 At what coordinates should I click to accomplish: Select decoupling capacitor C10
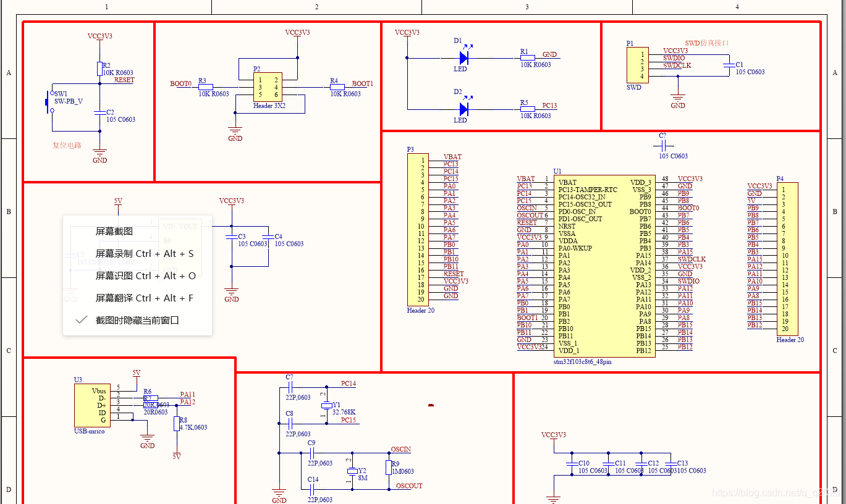click(x=572, y=463)
